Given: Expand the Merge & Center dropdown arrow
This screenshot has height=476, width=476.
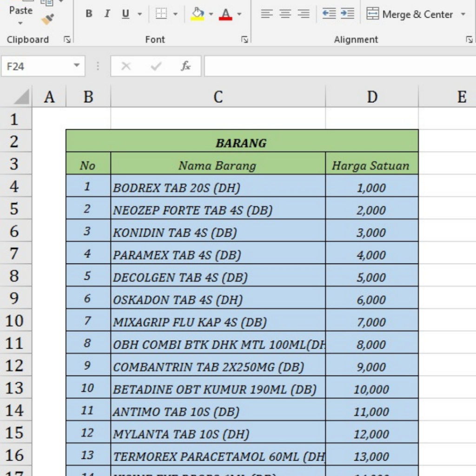Looking at the screenshot, I should tap(463, 14).
